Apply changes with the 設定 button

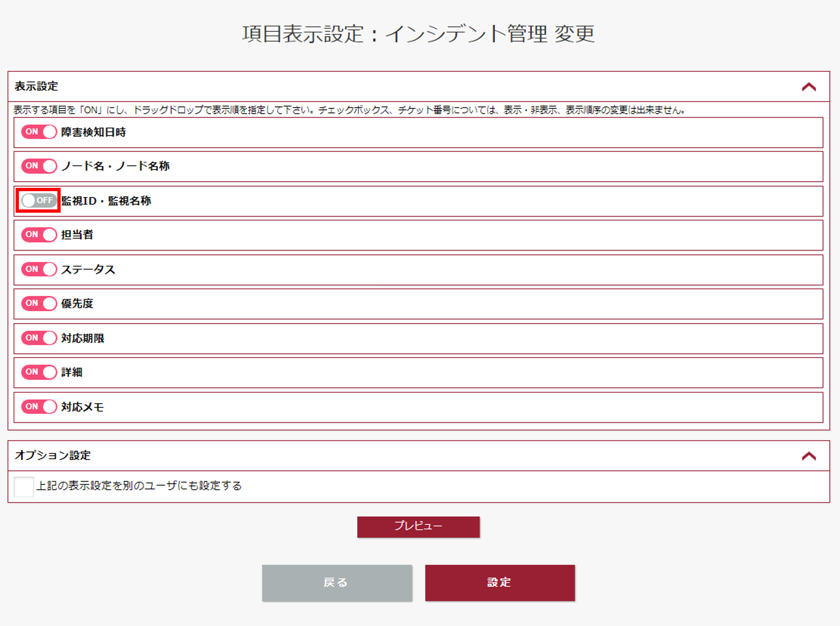500,583
